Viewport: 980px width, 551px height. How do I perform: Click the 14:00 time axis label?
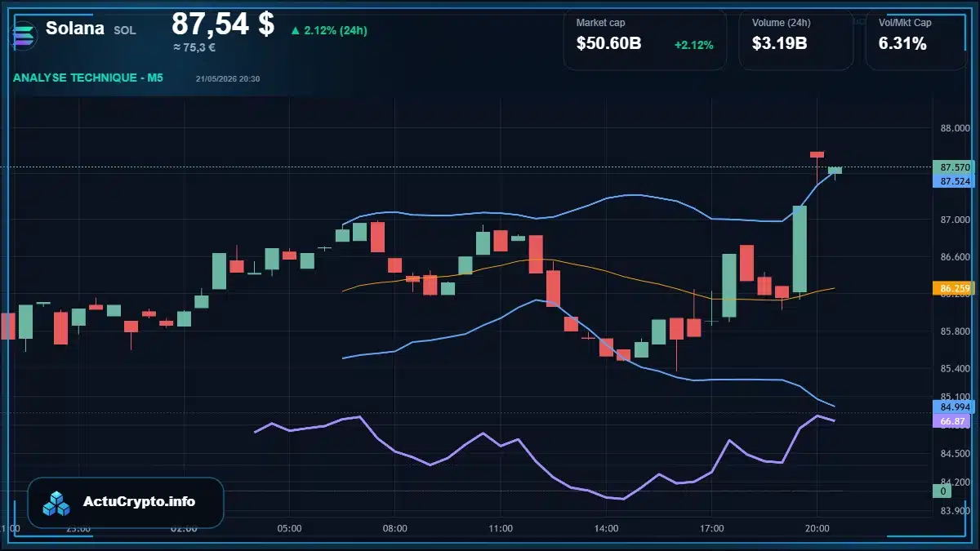click(x=606, y=529)
